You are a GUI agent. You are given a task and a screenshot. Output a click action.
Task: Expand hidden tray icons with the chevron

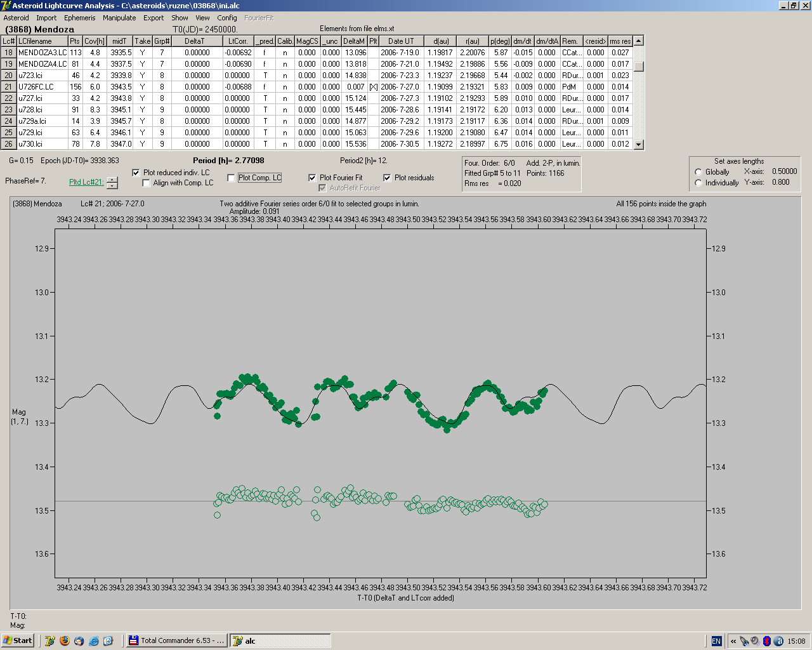coord(733,641)
